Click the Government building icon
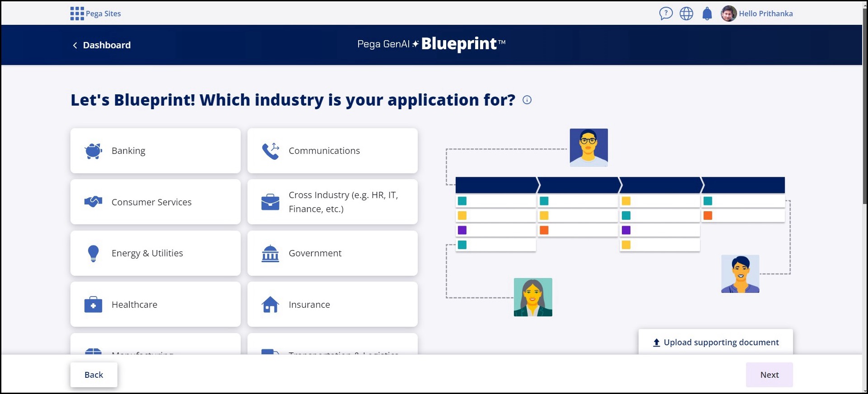This screenshot has height=394, width=868. (271, 254)
